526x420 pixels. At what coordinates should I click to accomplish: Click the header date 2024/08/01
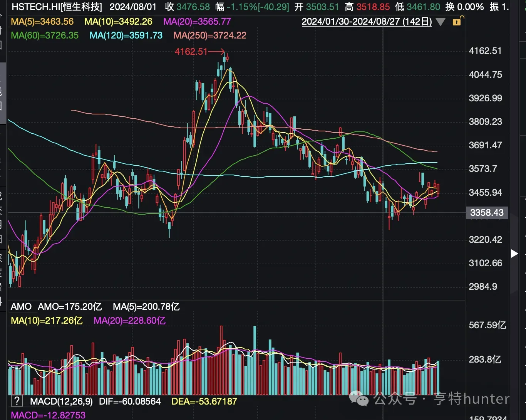click(x=133, y=7)
